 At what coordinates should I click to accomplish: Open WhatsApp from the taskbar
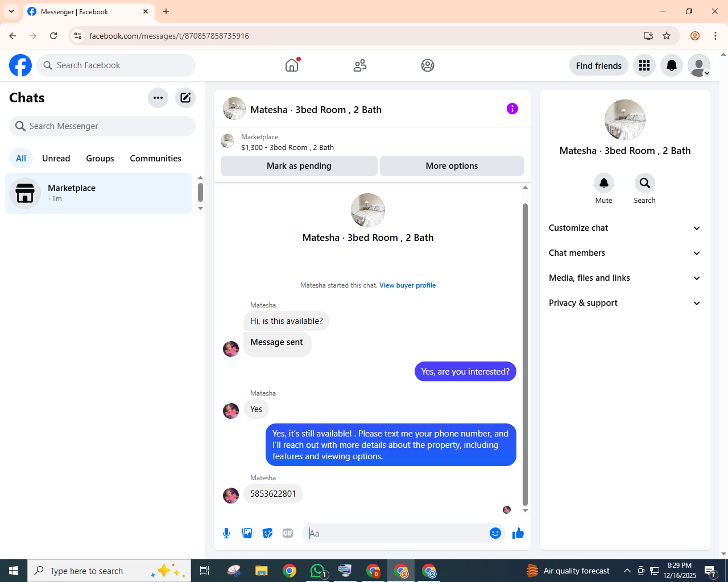click(317, 571)
